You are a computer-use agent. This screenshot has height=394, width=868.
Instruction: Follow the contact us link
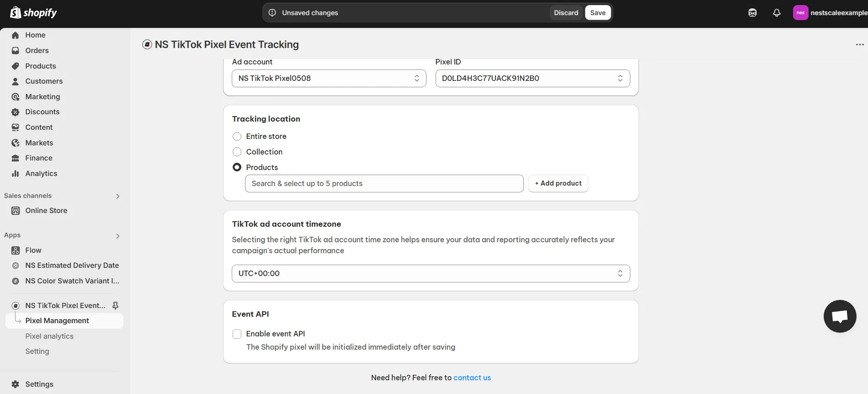tap(472, 378)
